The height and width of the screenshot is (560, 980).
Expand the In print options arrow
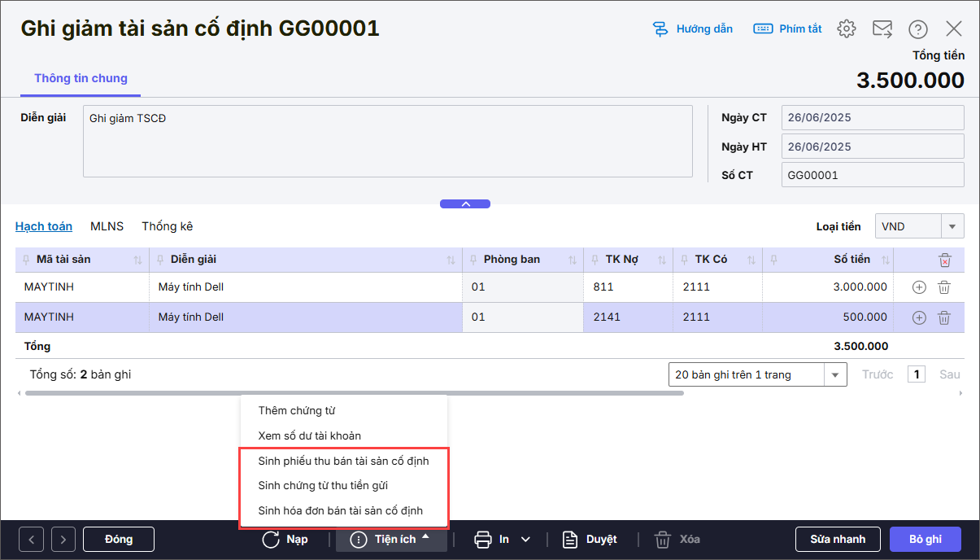525,539
